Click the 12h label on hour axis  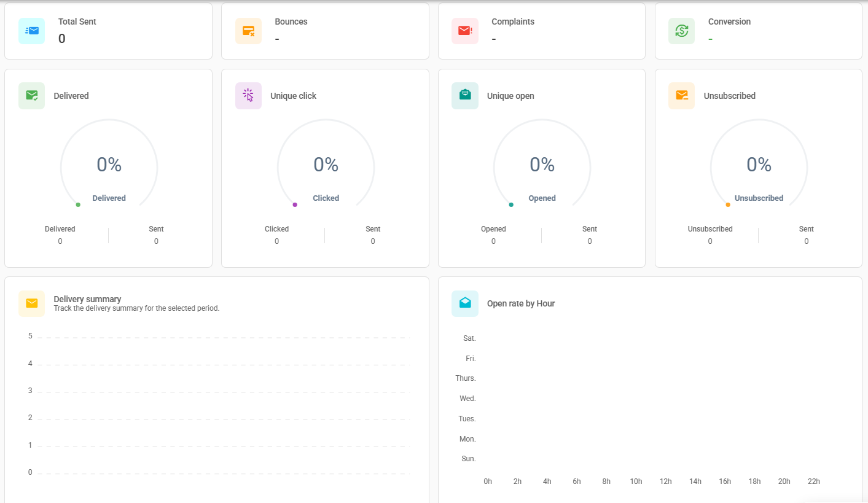[x=665, y=482]
